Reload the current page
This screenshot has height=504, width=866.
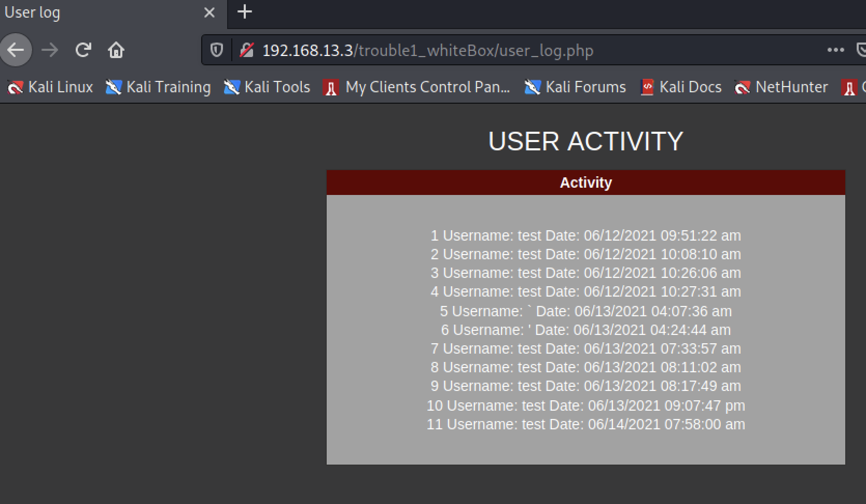(x=83, y=50)
